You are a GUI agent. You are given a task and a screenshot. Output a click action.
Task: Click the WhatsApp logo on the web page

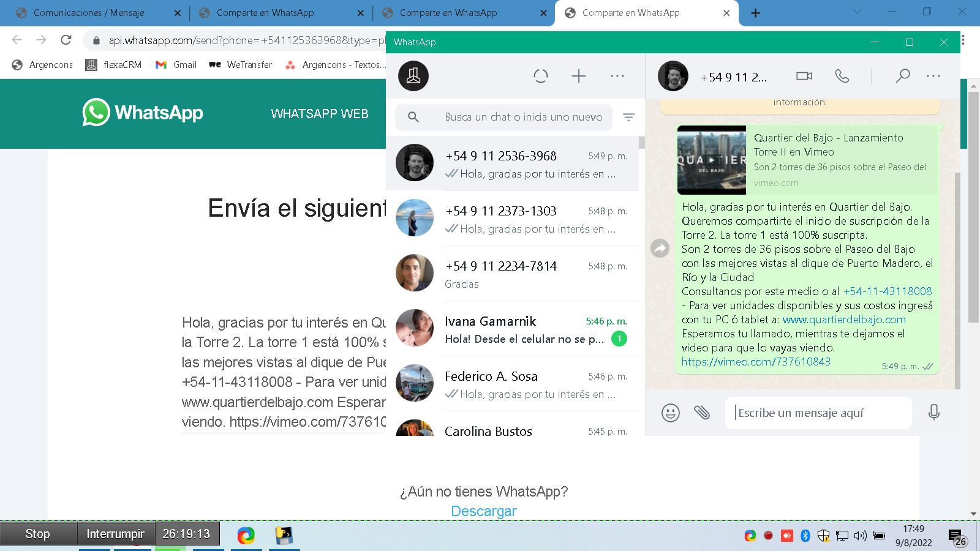coord(143,113)
